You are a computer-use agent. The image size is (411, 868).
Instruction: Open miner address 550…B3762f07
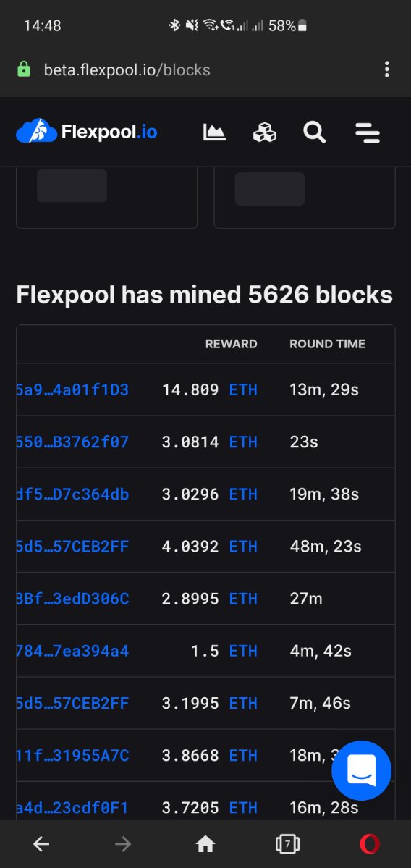[72, 442]
